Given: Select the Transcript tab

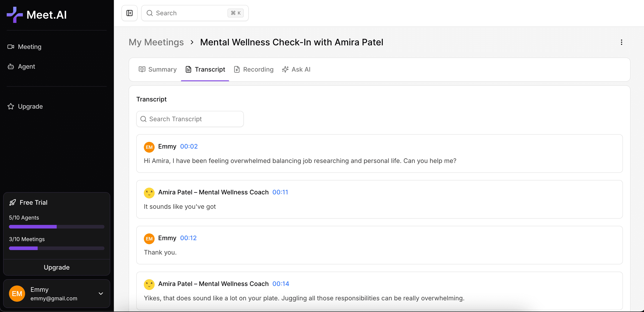Looking at the screenshot, I should click(x=205, y=69).
